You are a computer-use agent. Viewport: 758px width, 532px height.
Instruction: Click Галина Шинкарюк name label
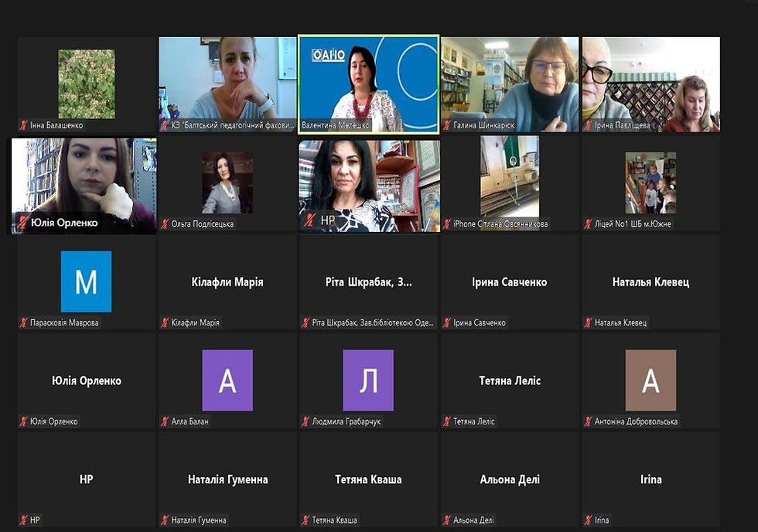pyautogui.click(x=484, y=125)
